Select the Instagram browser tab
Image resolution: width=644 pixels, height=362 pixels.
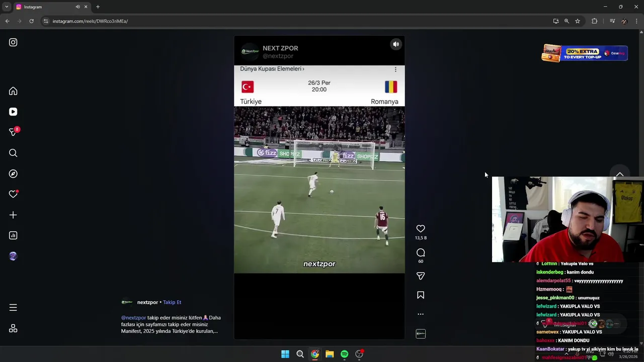point(51,7)
